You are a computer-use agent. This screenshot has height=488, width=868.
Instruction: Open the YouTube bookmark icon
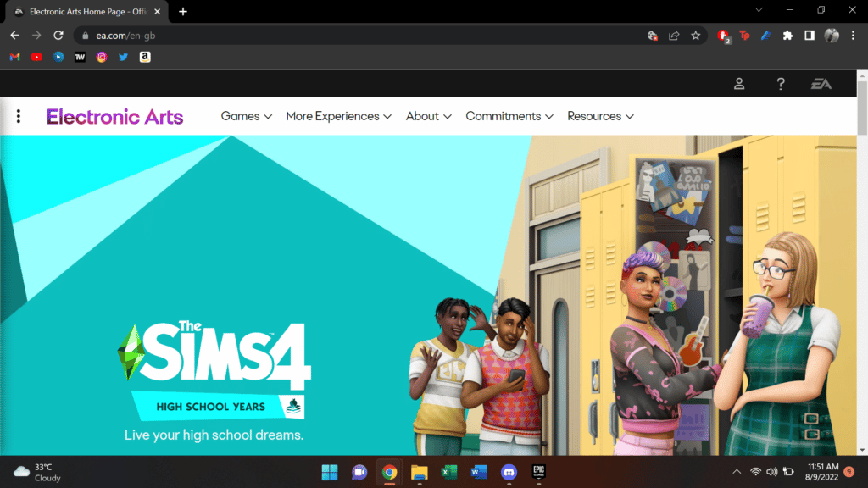36,57
